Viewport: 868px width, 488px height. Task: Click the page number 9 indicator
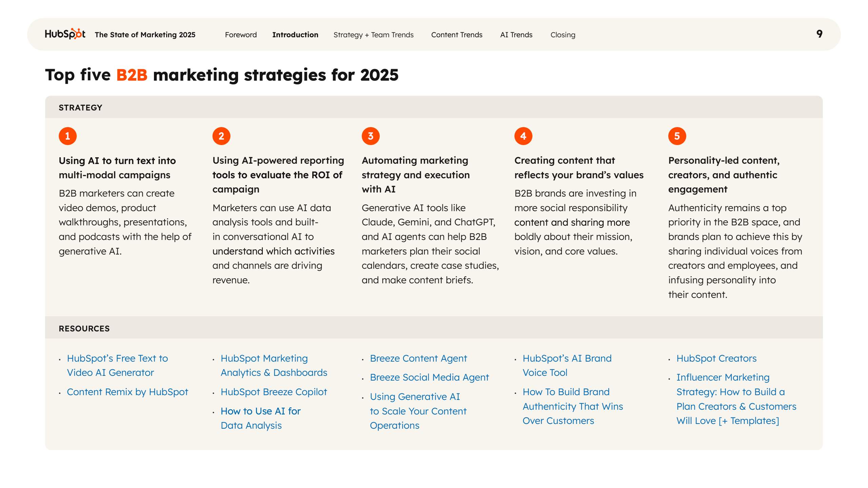point(819,34)
